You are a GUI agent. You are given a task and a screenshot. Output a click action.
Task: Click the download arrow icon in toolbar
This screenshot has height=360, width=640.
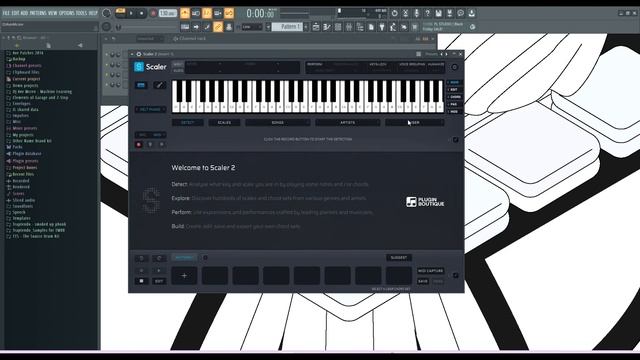[x=471, y=13]
